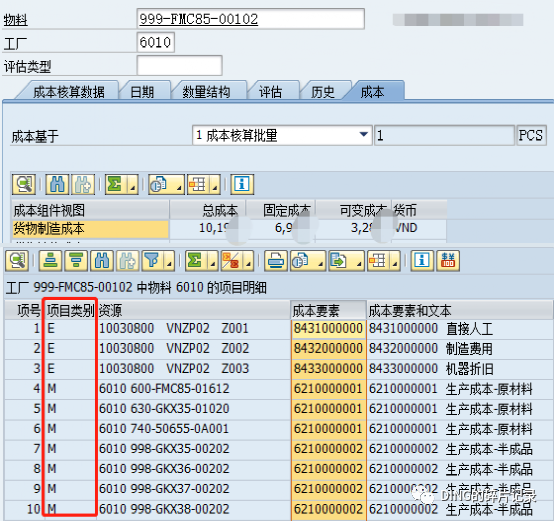Click the empty 评估类型 field

(179, 66)
